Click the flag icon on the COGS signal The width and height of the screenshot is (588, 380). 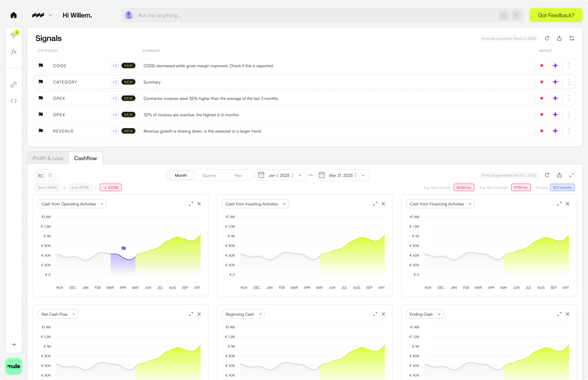[41, 65]
